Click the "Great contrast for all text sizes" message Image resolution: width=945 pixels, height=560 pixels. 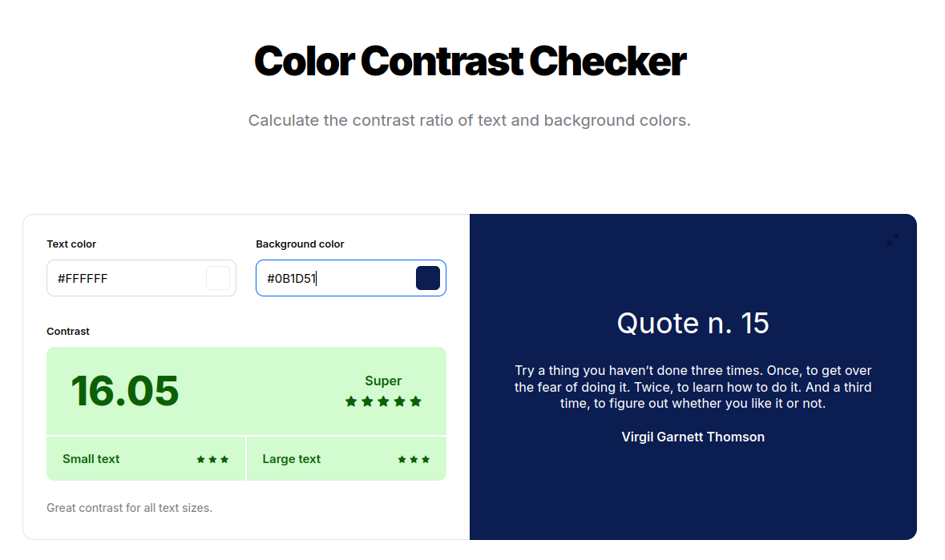tap(129, 508)
